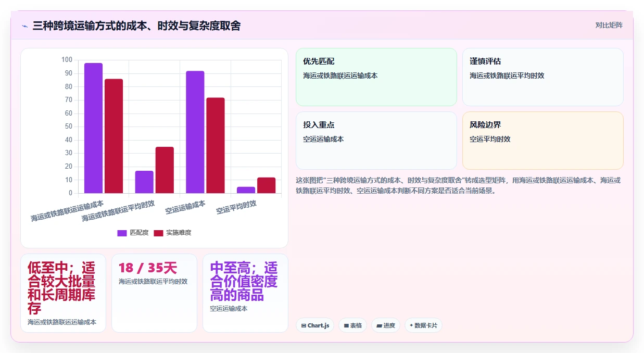
Task: Click red bar for 空运平均时效
Action: click(266, 185)
